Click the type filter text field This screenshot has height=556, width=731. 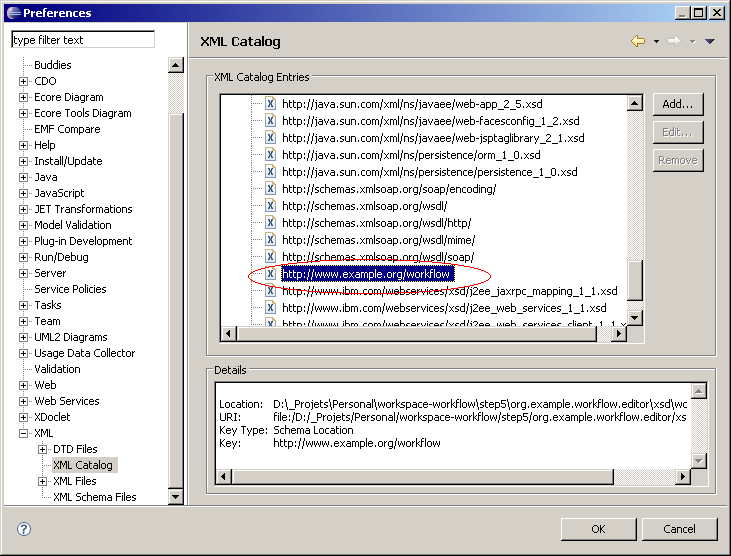point(82,40)
